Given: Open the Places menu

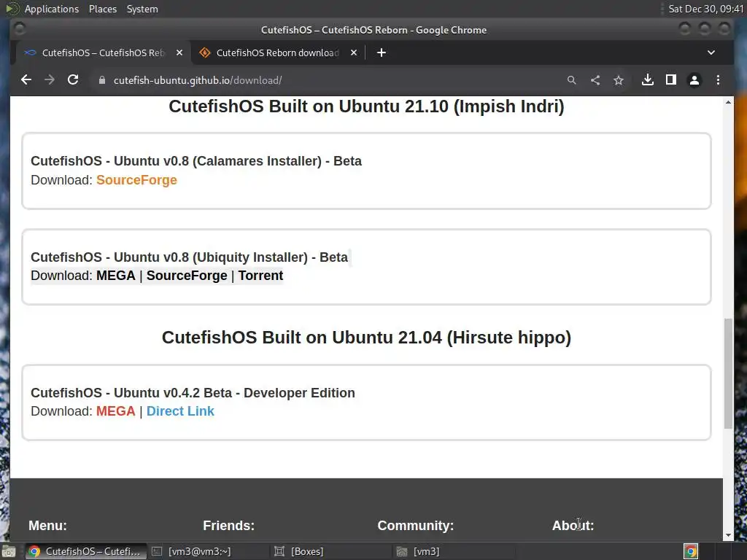Looking at the screenshot, I should [102, 9].
